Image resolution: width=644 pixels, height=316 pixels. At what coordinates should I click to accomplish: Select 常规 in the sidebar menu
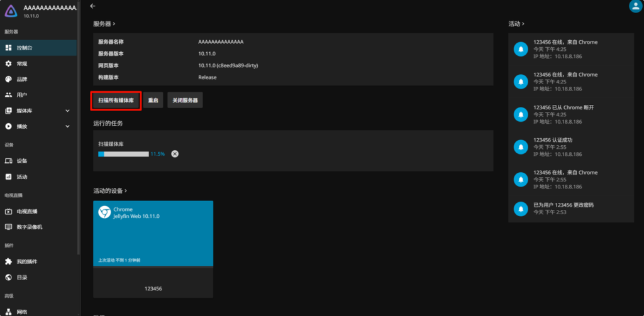(x=22, y=63)
